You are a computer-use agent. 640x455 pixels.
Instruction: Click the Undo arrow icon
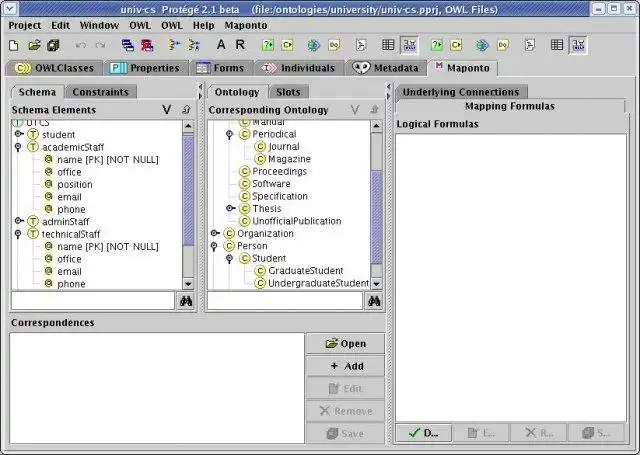click(x=81, y=45)
